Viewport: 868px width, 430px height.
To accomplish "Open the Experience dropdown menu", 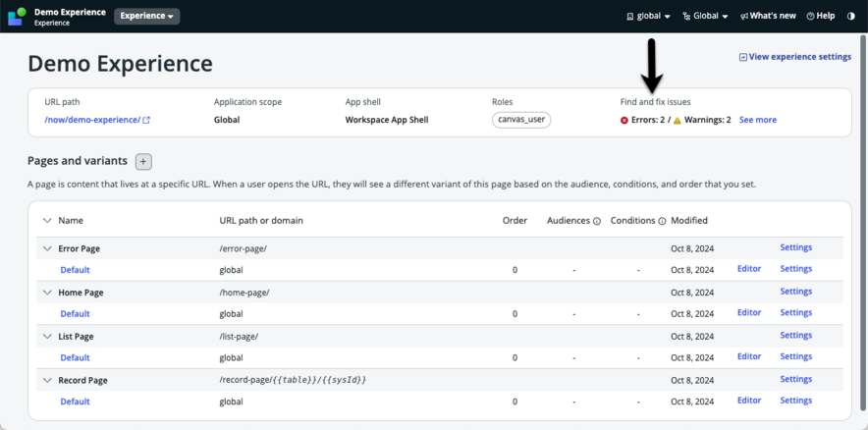I will (x=146, y=16).
